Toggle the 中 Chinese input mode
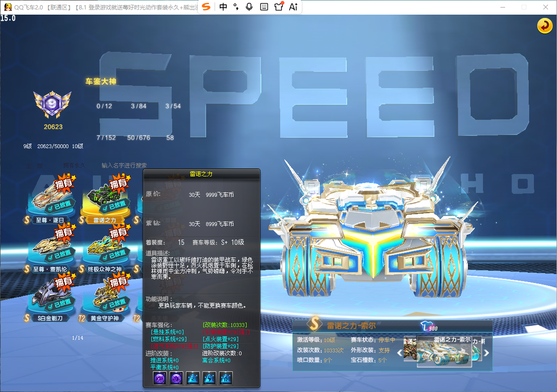This screenshot has height=392, width=557. click(223, 7)
